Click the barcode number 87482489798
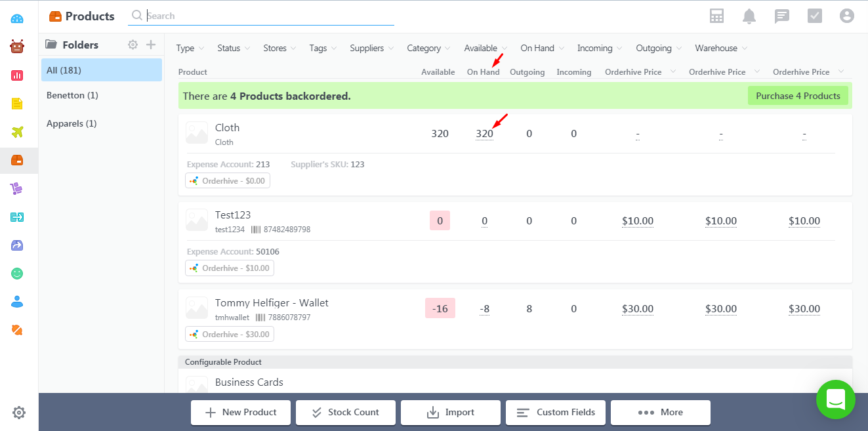This screenshot has height=431, width=868. 287,230
